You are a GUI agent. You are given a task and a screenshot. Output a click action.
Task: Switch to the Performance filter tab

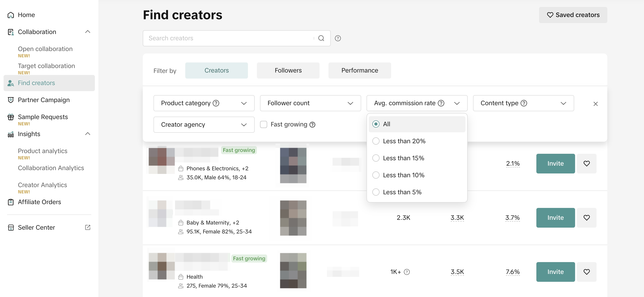360,71
